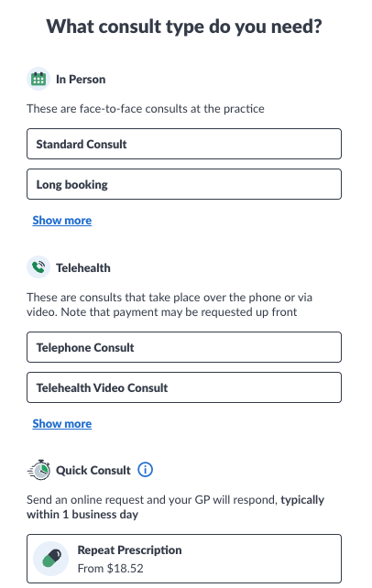This screenshot has width=372, height=588.
Task: Select Repeat Prescription quick consult
Action: click(x=184, y=559)
